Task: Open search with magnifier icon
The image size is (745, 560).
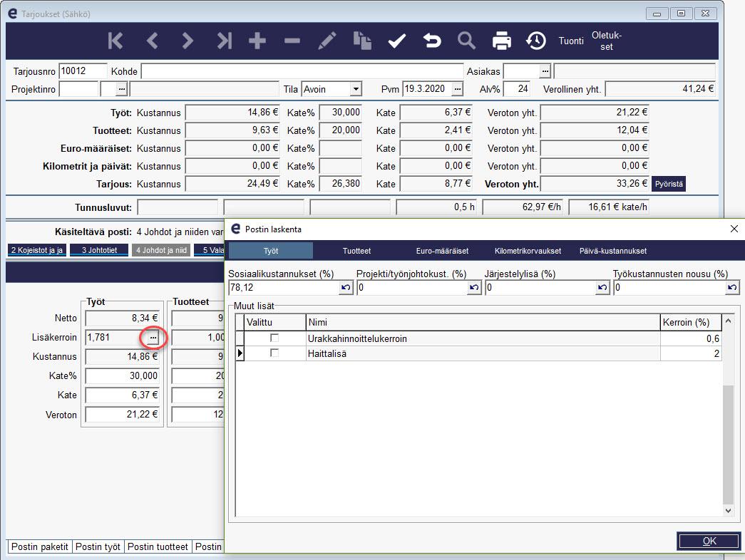Action: coord(466,41)
